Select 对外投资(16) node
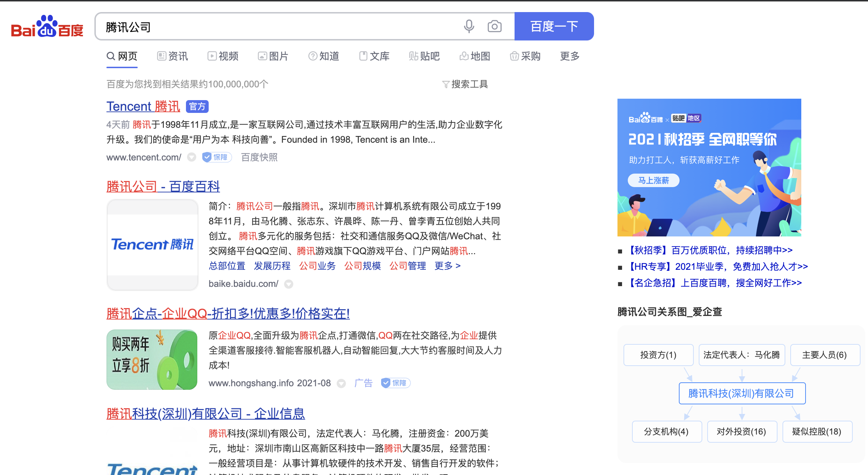Screen dimensions: 868x475 tap(742, 431)
